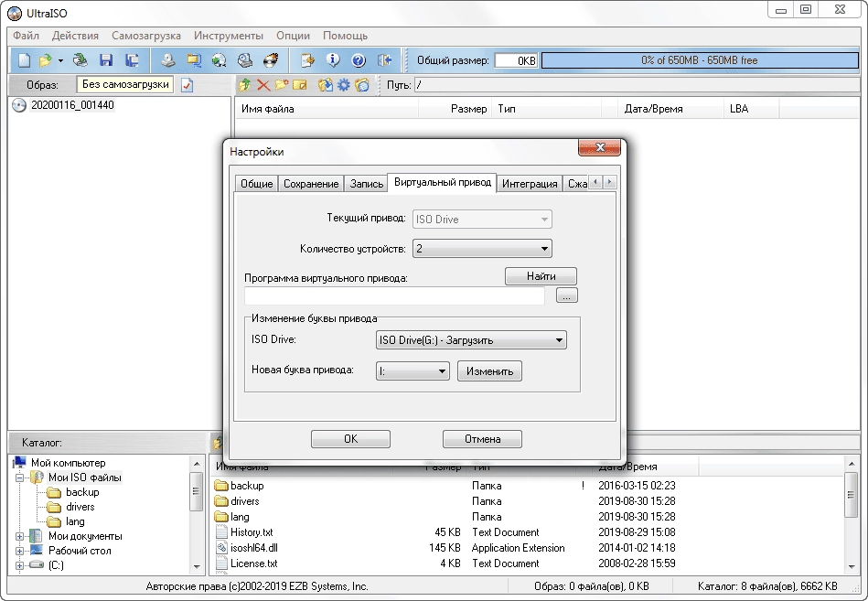Click the Путь path input field
Screen dimensions: 868x601
tap(637, 85)
